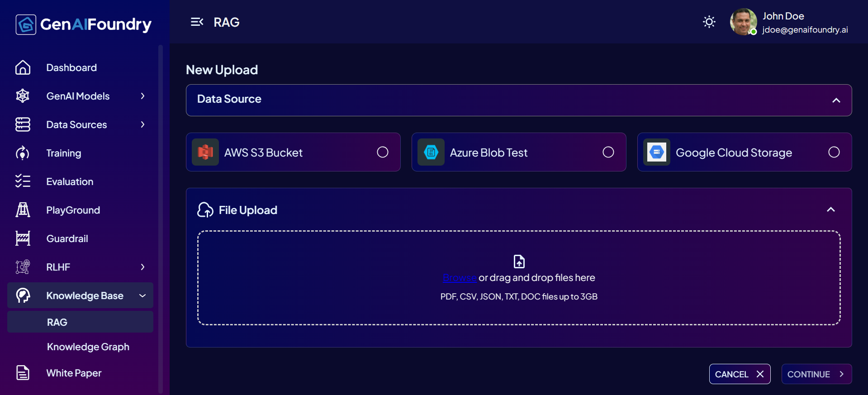Click the PlayGround icon in sidebar
This screenshot has width=868, height=395.
pyautogui.click(x=23, y=210)
